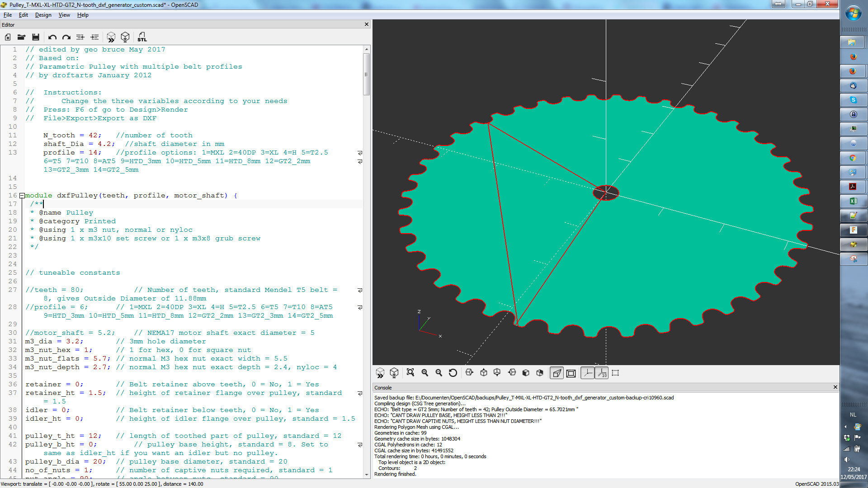The height and width of the screenshot is (488, 868).
Task: Collapse module dxfPulley fold marker
Action: click(22, 196)
